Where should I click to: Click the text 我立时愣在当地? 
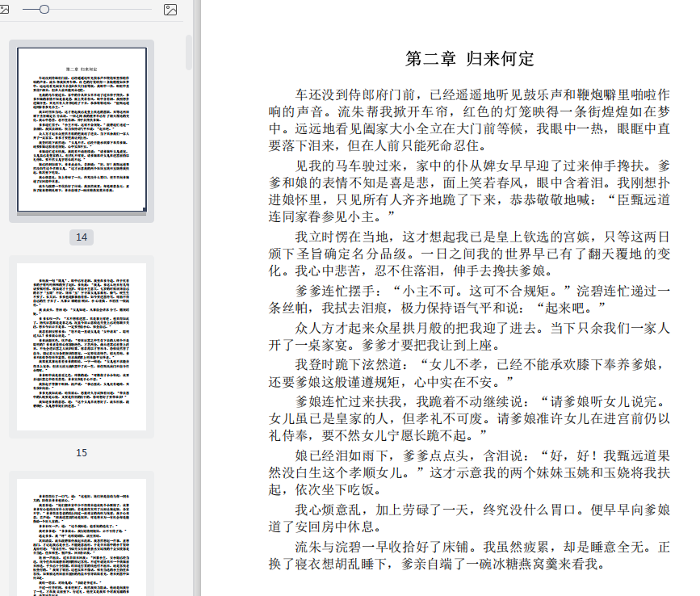[342, 237]
